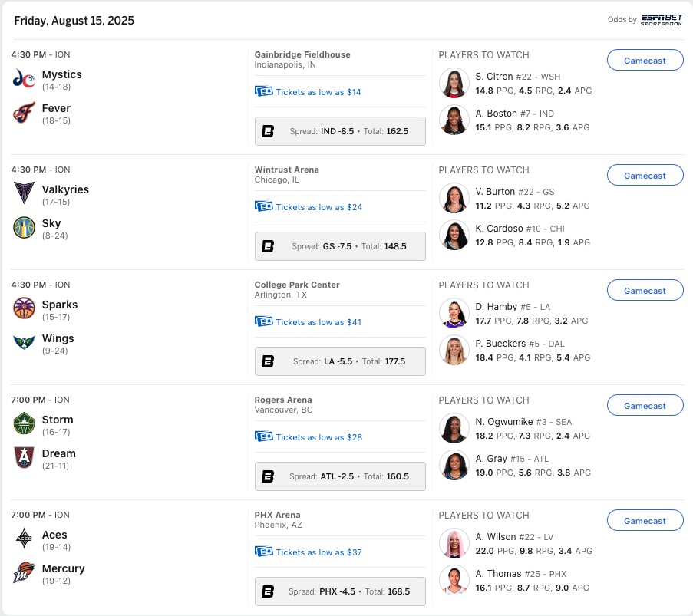This screenshot has height=616, width=693.
Task: Click the Mercury team logo
Action: coord(24,573)
